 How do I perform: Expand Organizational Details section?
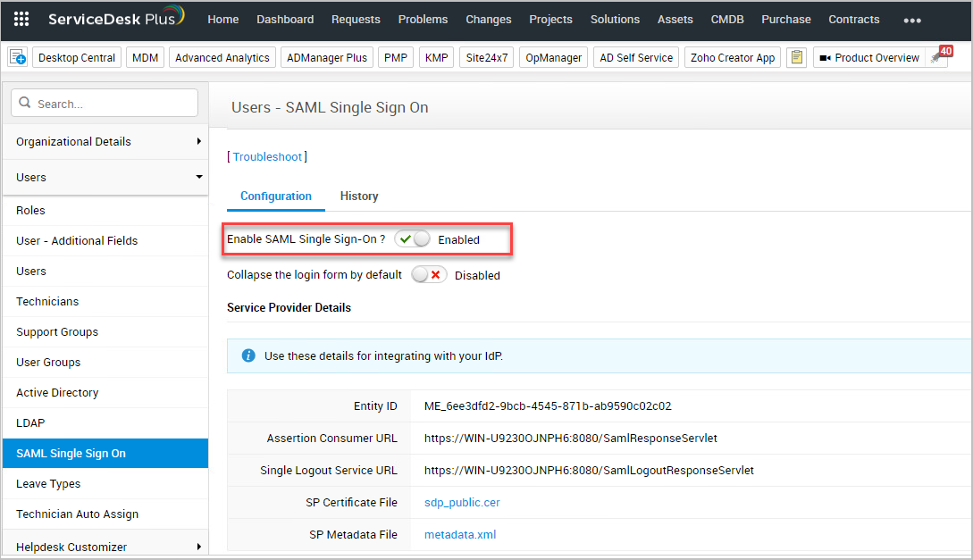tap(105, 141)
